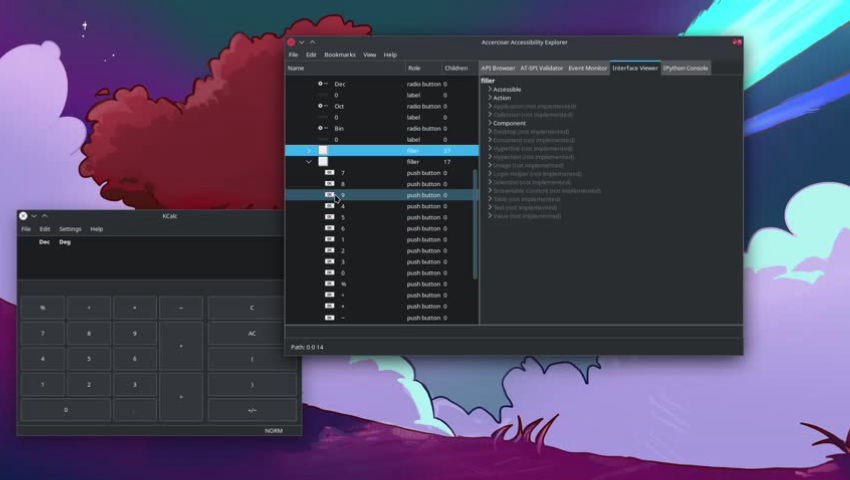
Task: Click the push button icon on tree row 5
Action: (x=329, y=217)
